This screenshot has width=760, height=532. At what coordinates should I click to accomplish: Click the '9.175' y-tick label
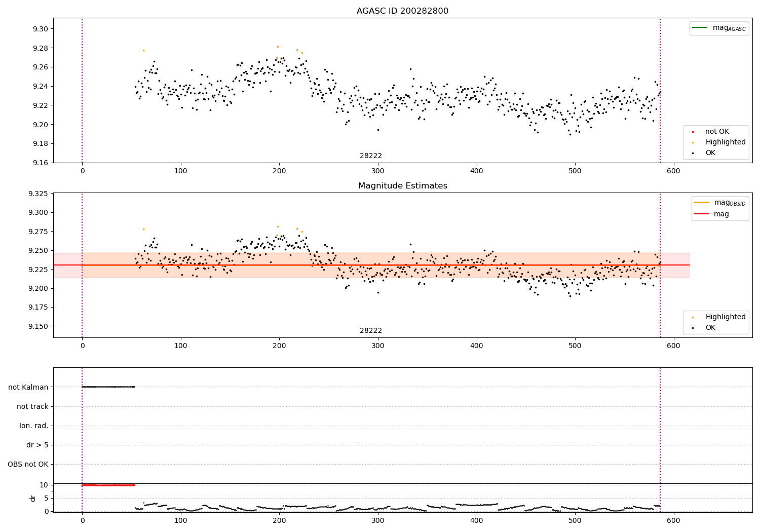38,308
